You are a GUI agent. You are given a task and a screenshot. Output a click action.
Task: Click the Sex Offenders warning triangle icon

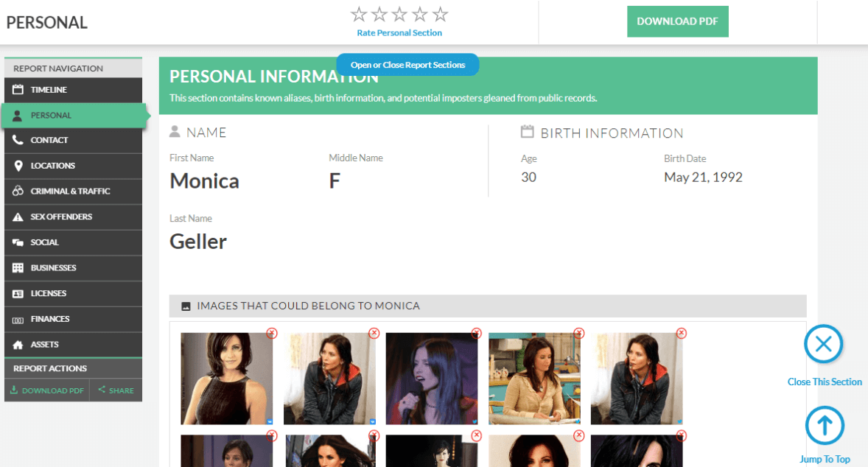click(x=18, y=217)
